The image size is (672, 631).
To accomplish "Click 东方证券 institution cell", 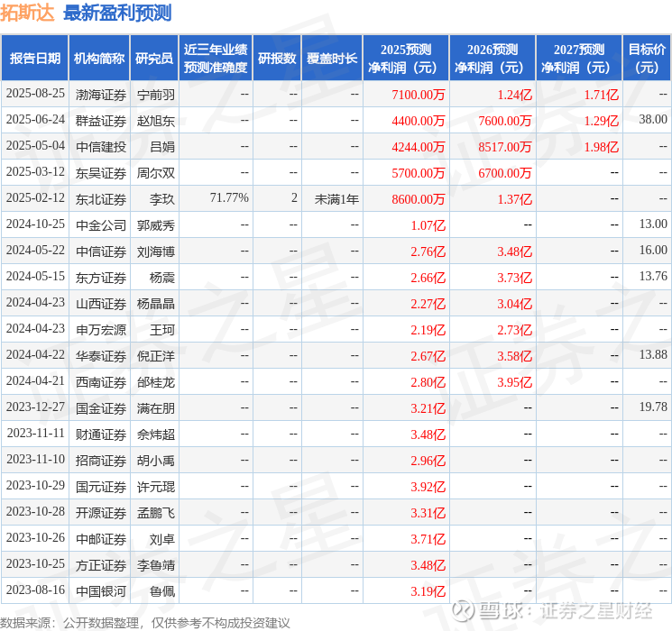I will 101,278.
